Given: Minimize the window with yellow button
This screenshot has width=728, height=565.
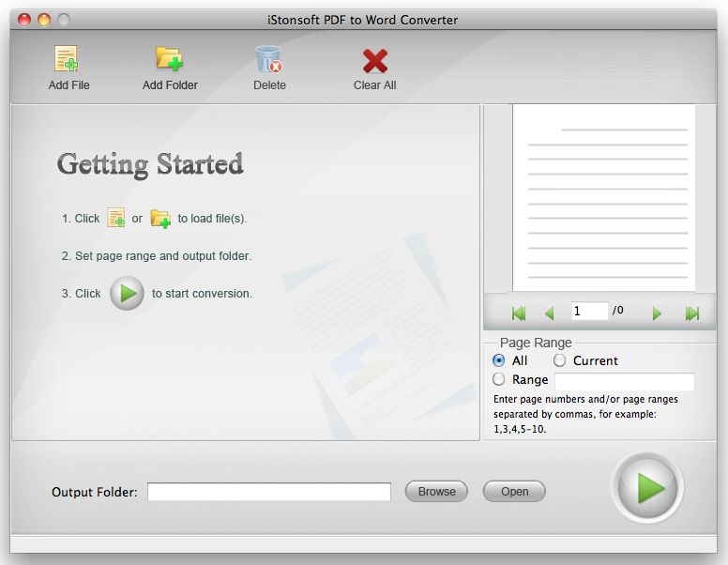Looking at the screenshot, I should [44, 20].
